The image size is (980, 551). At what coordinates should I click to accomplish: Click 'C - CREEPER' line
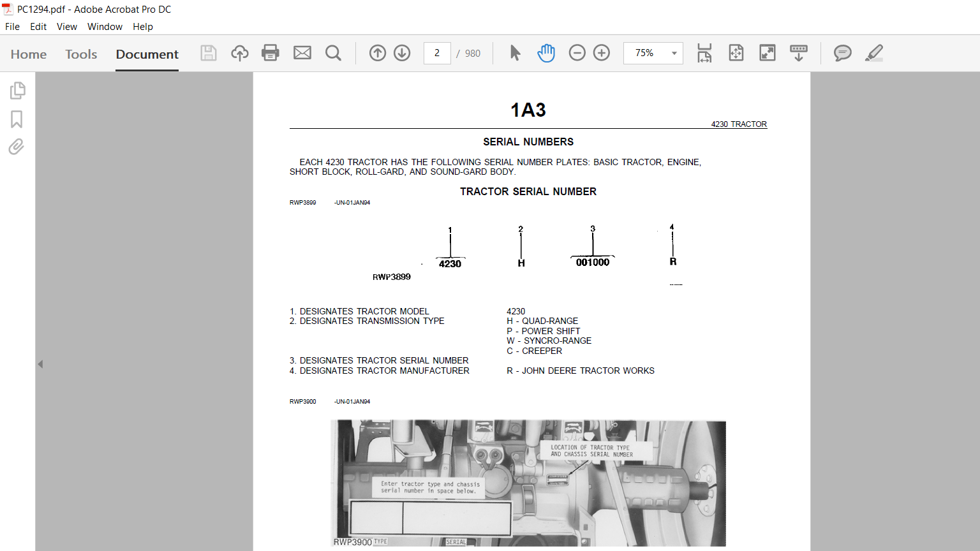click(x=535, y=351)
